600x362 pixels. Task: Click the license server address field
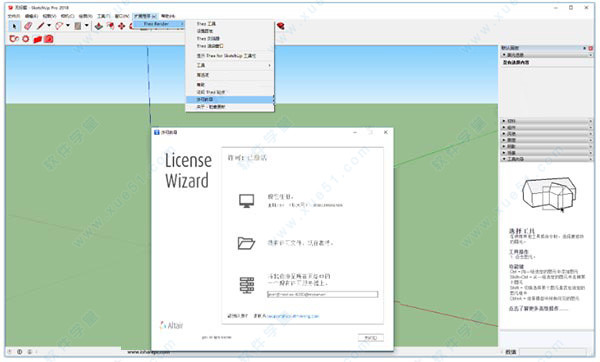pyautogui.click(x=322, y=294)
